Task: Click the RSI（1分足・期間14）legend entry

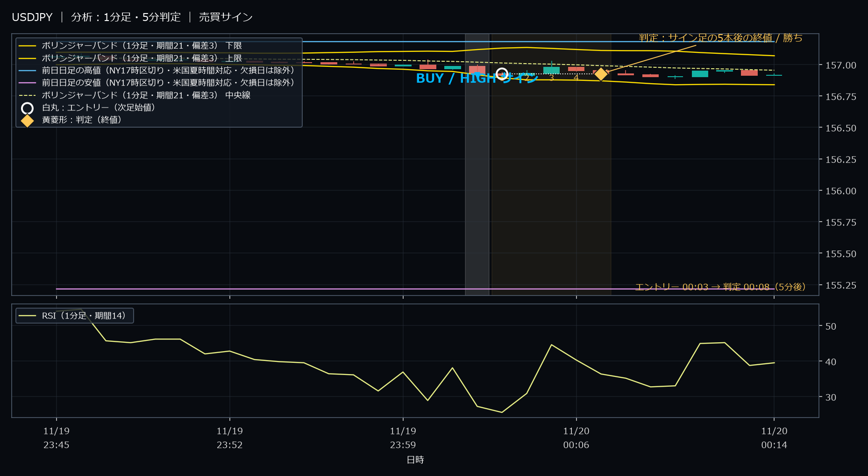Action: coord(75,316)
